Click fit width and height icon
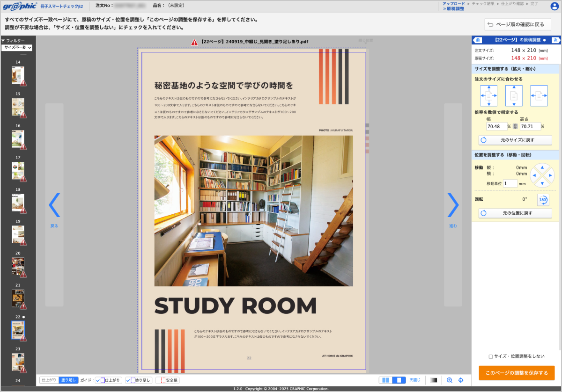This screenshot has height=392, width=562. [x=488, y=95]
